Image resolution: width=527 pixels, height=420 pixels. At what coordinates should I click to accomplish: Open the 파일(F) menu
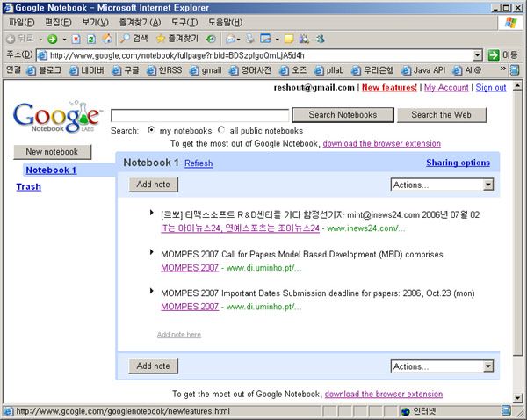tap(21, 23)
